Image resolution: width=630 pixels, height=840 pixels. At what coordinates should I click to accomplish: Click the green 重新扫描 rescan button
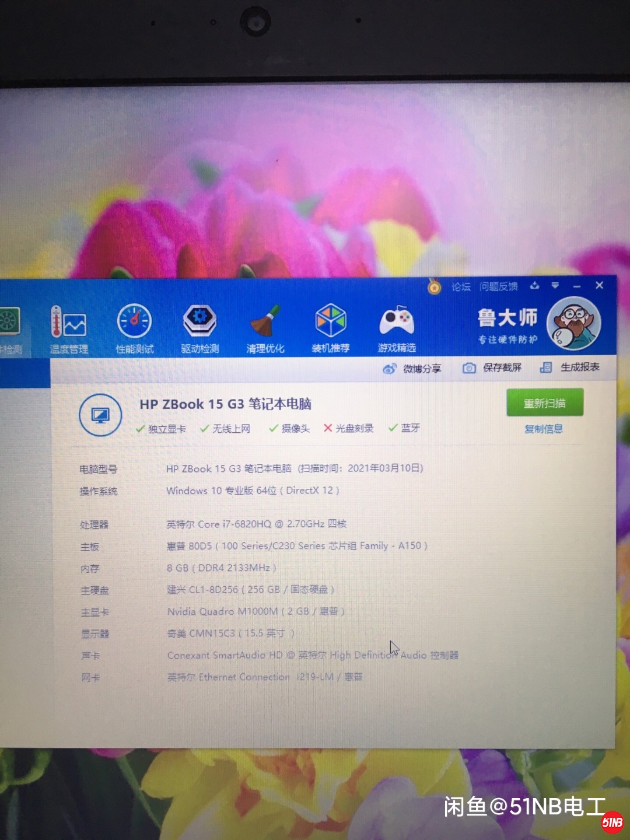545,403
